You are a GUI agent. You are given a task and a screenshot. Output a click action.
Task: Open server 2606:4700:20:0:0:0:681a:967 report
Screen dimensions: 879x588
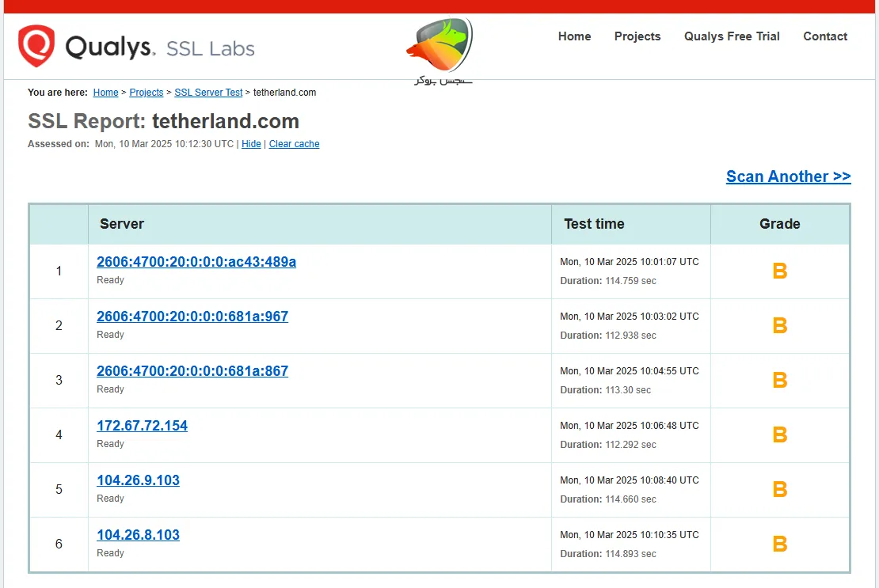coord(192,317)
